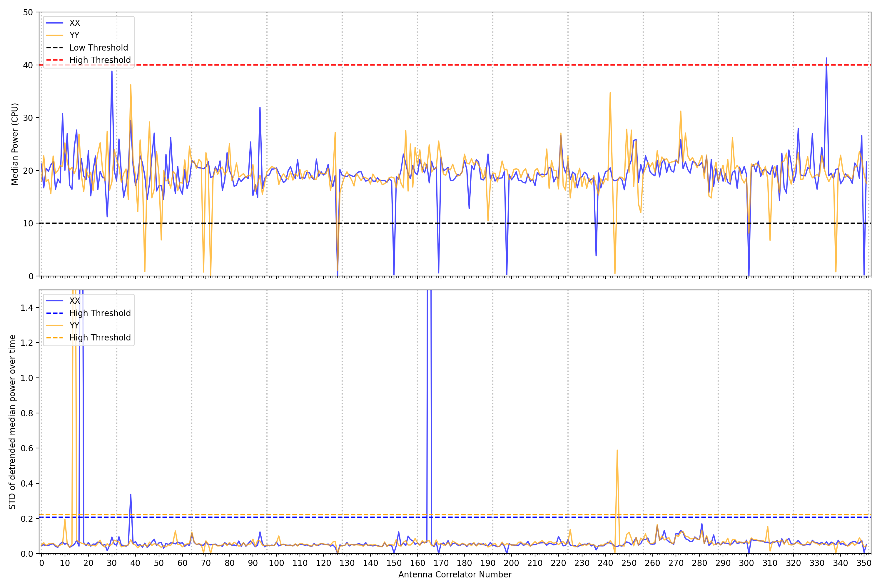The image size is (882, 588).
Task: Click the x-axis tick label 200
Action: [x=511, y=563]
